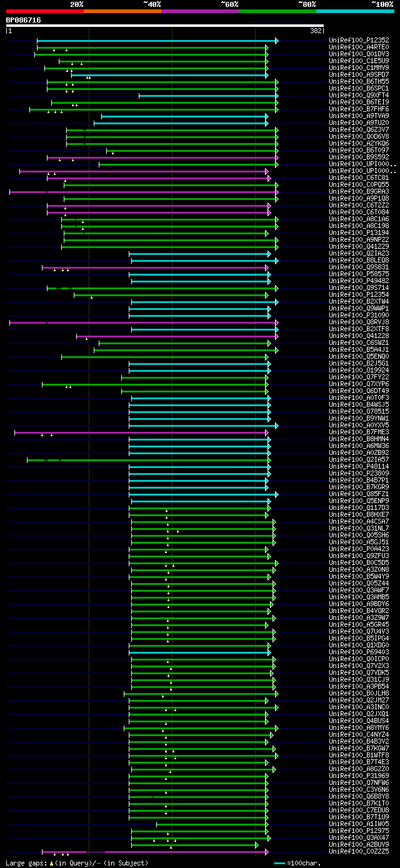Select the UniRef100_Q7XYP6 label
400x868 pixels.
pos(359,384)
